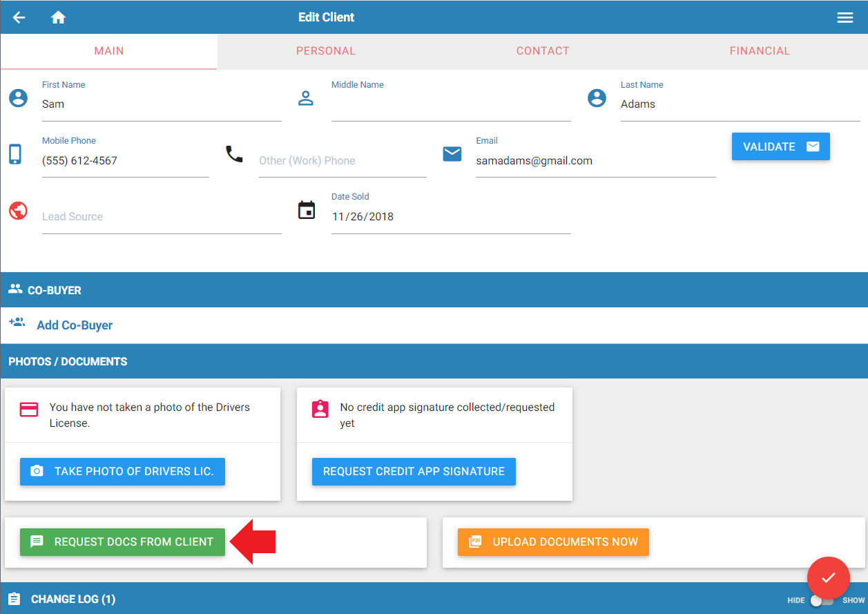Image resolution: width=868 pixels, height=614 pixels.
Task: Click the back arrow icon
Action: 19,17
